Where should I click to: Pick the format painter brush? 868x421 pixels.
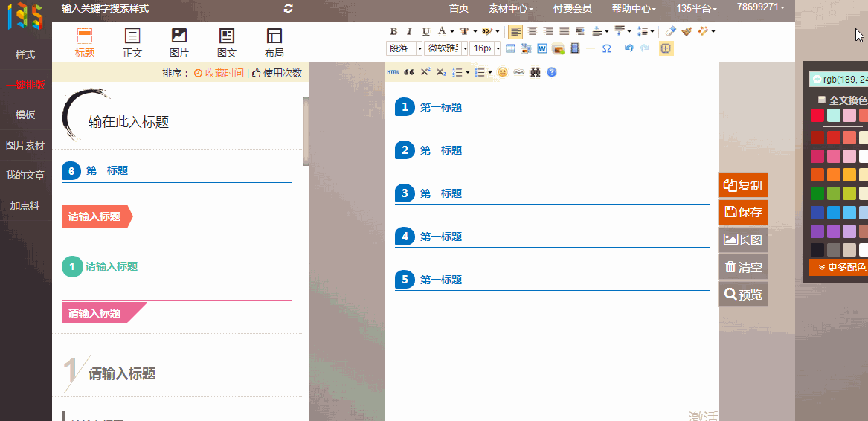[x=687, y=31]
